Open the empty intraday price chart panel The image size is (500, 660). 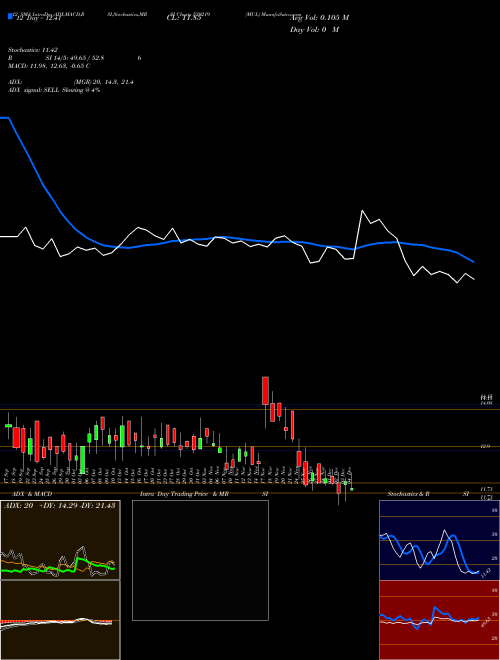pos(200,560)
